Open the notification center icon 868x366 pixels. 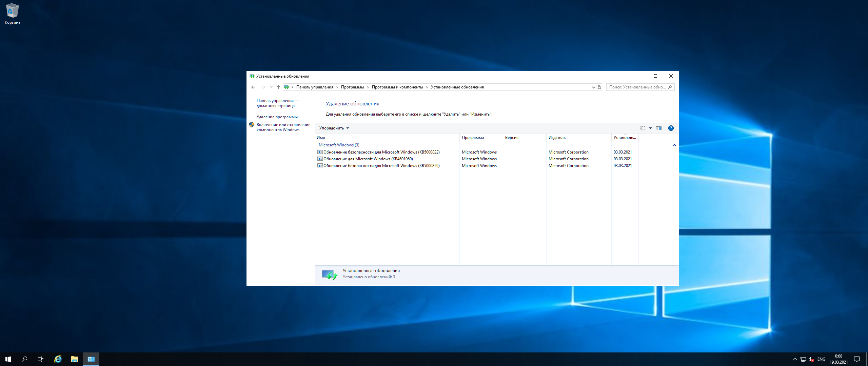point(857,359)
